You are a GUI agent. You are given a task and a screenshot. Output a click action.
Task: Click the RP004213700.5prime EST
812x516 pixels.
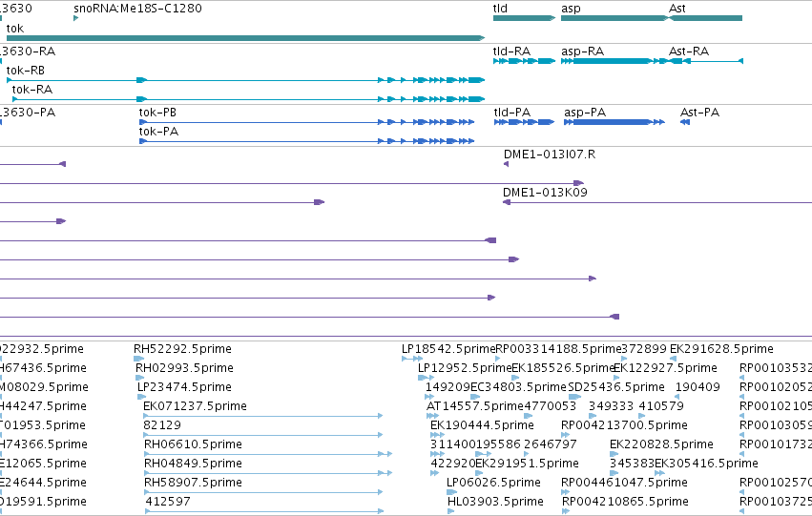(x=565, y=435)
